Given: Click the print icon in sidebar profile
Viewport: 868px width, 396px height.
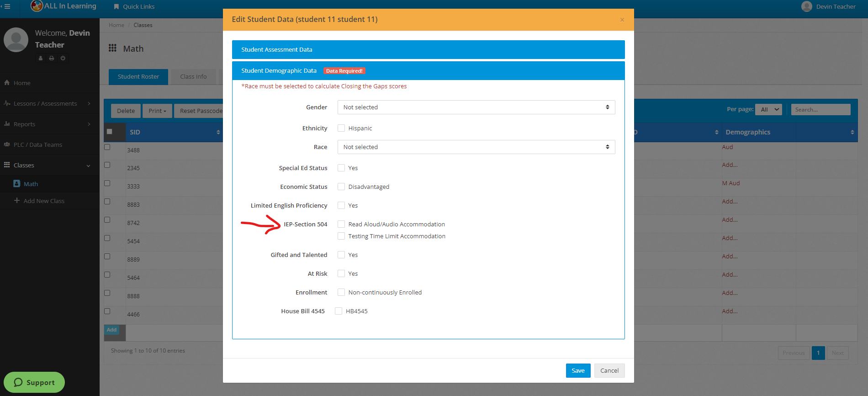Looking at the screenshot, I should click(52, 58).
